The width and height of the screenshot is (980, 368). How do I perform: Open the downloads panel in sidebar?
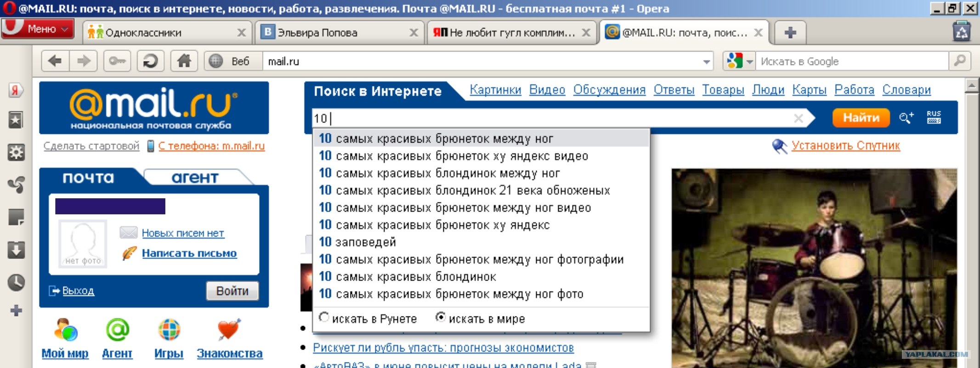[16, 250]
